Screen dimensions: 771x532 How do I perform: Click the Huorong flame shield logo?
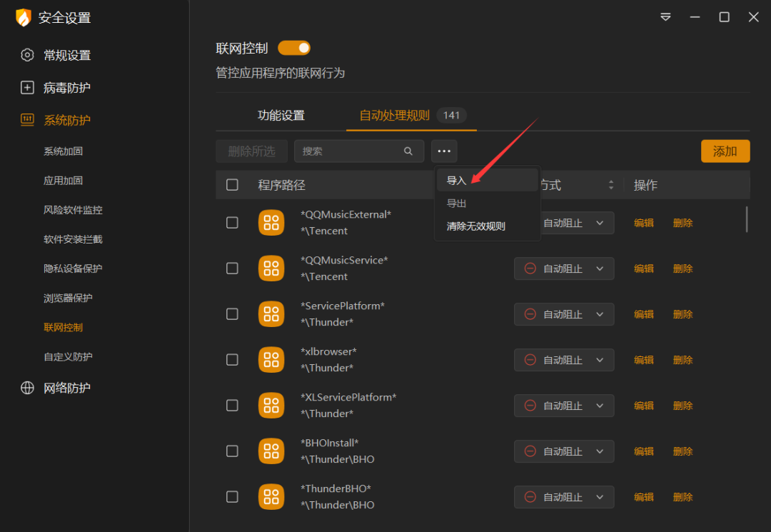pyautogui.click(x=23, y=17)
